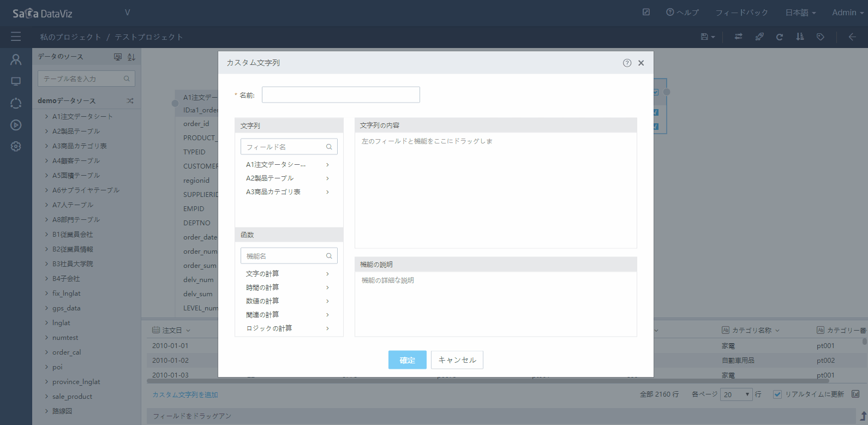Image resolution: width=868 pixels, height=425 pixels.
Task: Click the order_id field in table card
Action: 196,124
